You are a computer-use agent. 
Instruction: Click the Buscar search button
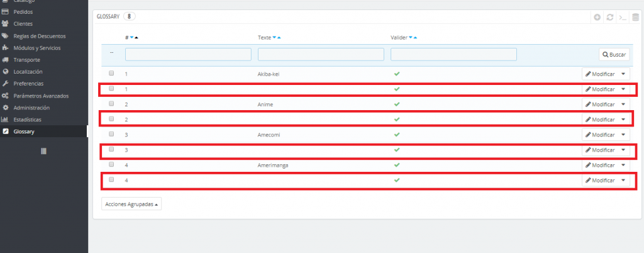pos(614,55)
